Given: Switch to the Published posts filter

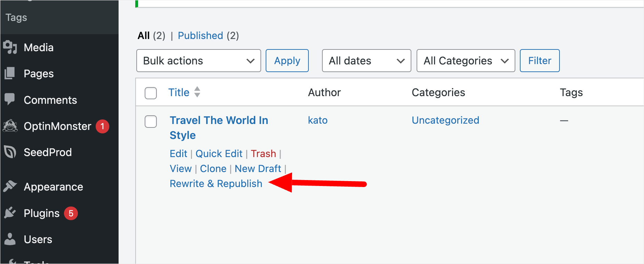Looking at the screenshot, I should point(200,36).
